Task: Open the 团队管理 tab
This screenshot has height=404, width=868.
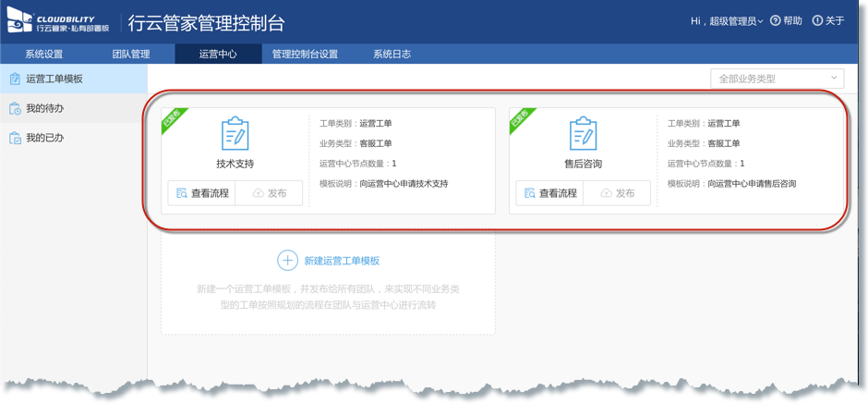Action: pos(131,55)
